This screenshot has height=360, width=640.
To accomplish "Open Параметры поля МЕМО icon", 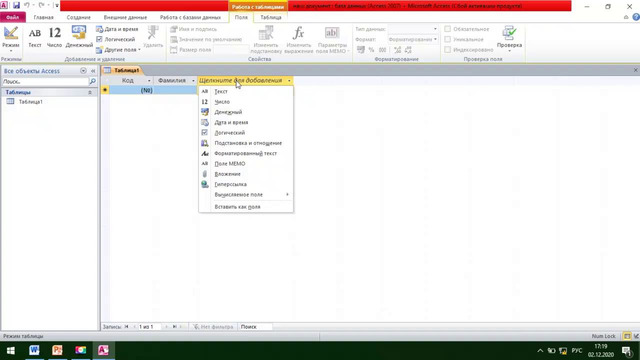I will pyautogui.click(x=331, y=33).
